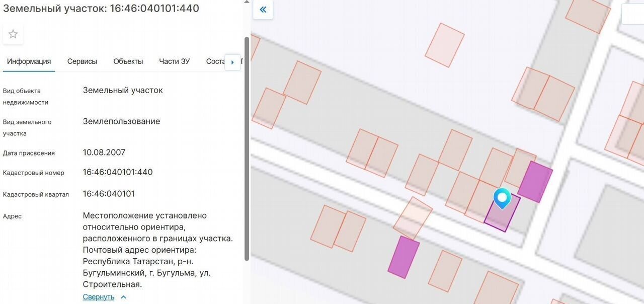Click the value Землепользование
The width and height of the screenshot is (644, 304).
(x=121, y=121)
